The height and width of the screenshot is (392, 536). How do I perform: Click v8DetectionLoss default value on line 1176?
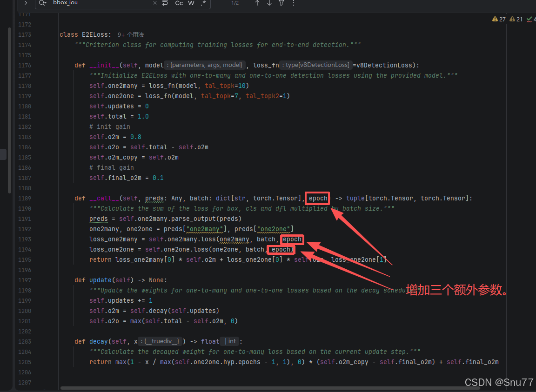tap(384, 65)
